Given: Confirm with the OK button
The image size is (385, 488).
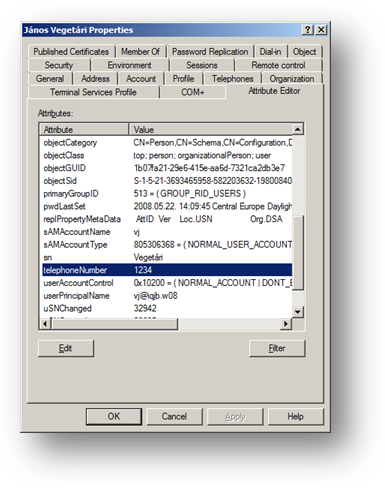Looking at the screenshot, I should pos(114,416).
